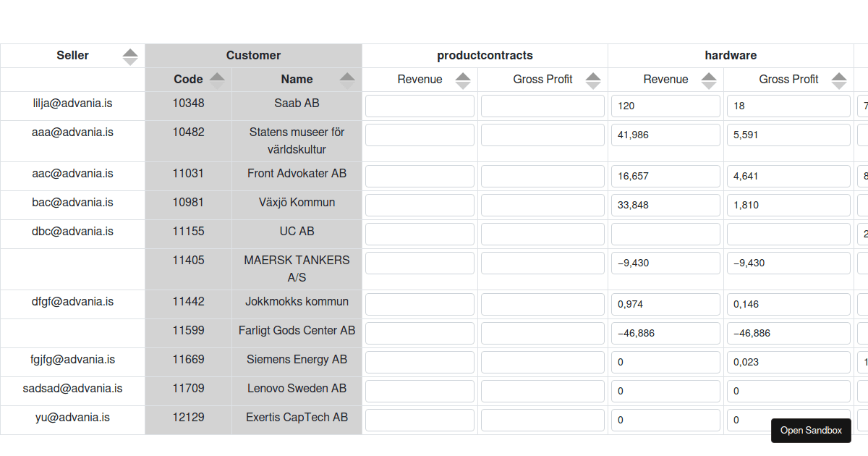Edit hardware gross profit 18 for Saab AB
This screenshot has width=868, height=456.
[x=788, y=106]
